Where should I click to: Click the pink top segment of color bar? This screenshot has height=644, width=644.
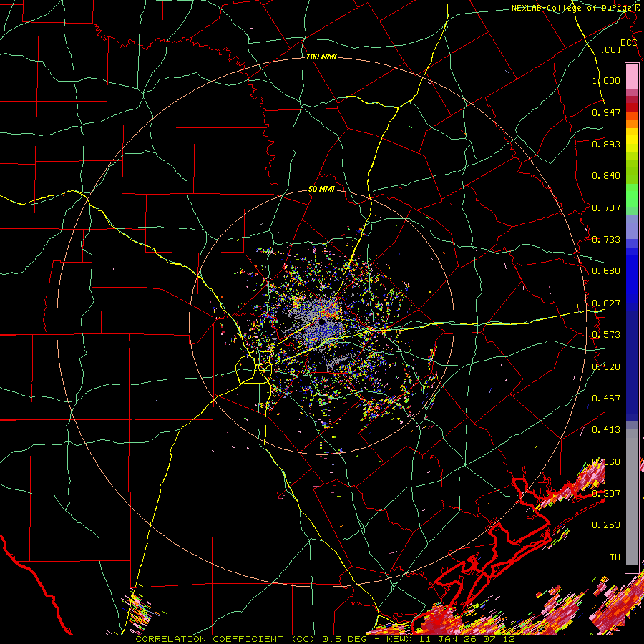(x=632, y=76)
